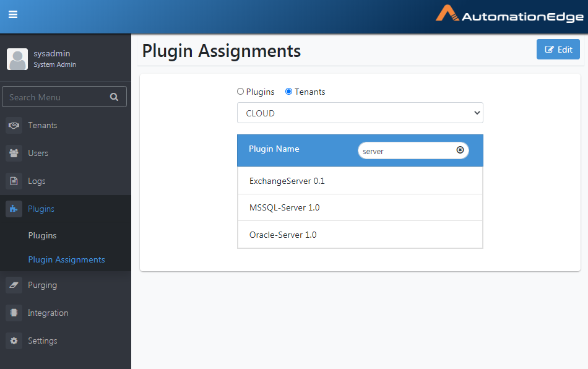Click the Plugins puzzle-piece icon
The height and width of the screenshot is (369, 588).
[14, 209]
